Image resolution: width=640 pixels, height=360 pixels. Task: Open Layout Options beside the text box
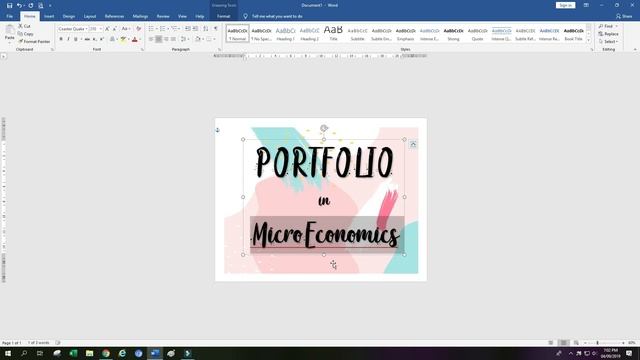[413, 144]
